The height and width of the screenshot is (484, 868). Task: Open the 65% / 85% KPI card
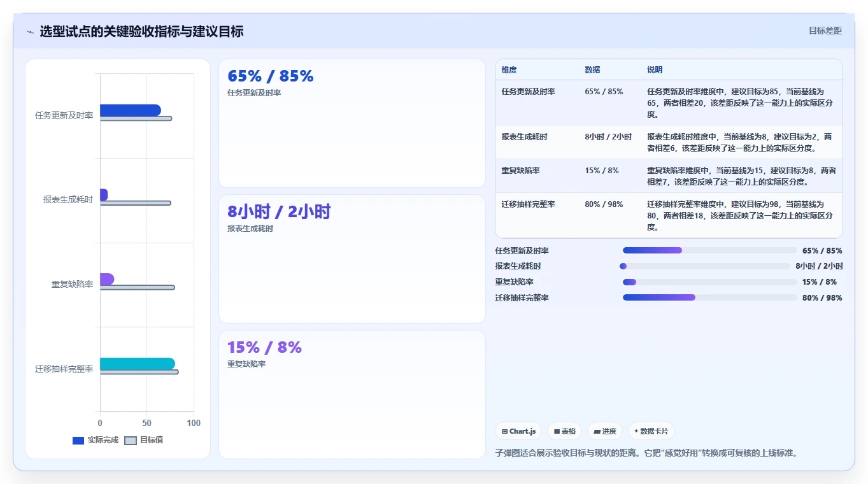[352, 123]
